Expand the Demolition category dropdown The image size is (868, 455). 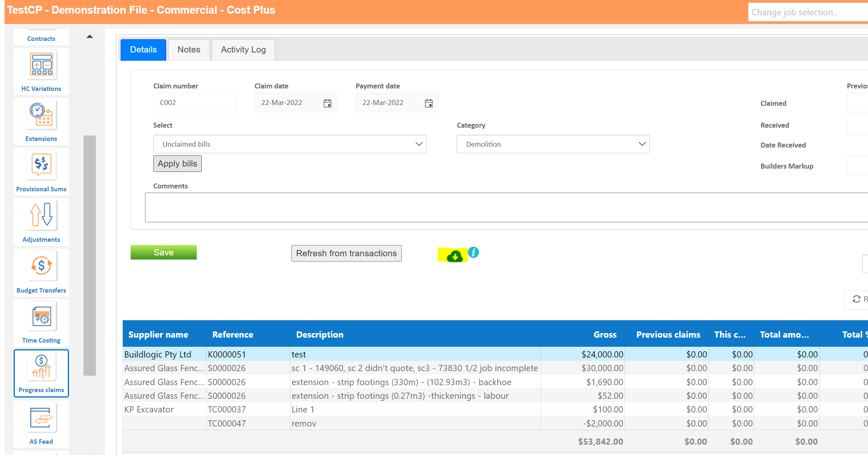553,144
